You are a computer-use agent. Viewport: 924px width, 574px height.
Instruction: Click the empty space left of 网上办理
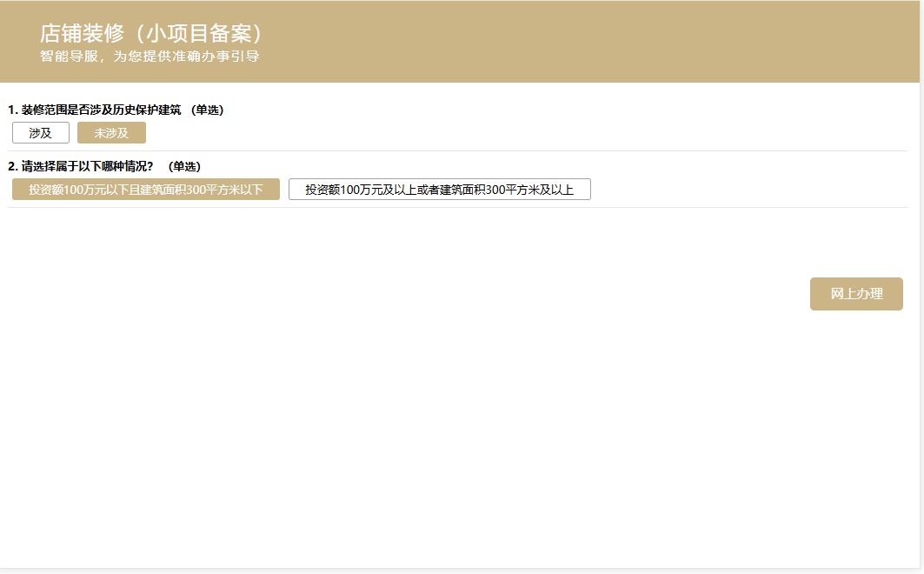pyautogui.click(x=522, y=294)
